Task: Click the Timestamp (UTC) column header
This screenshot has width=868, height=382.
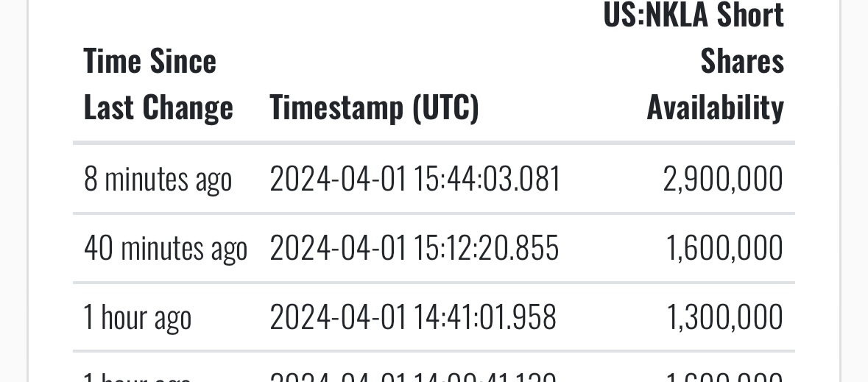Action: pos(374,107)
